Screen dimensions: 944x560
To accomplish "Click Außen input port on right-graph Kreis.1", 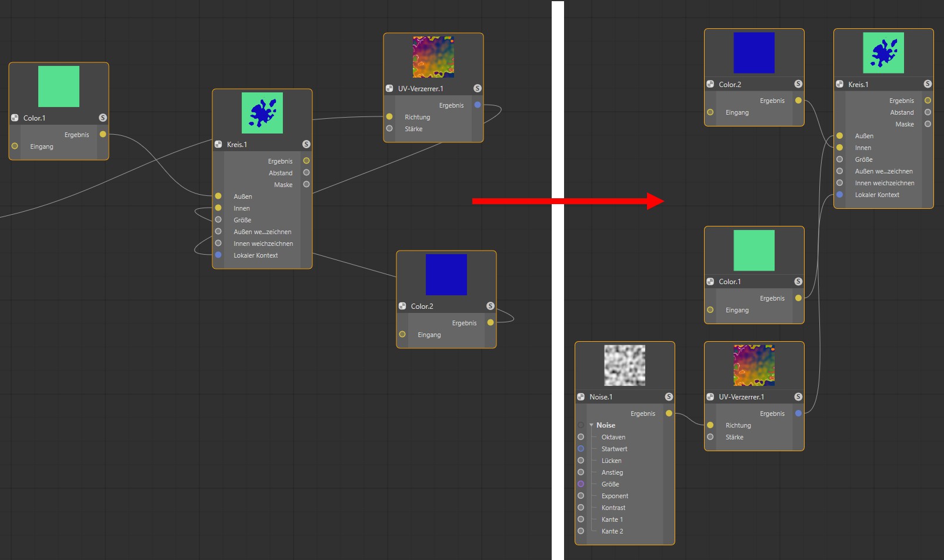I will pos(840,136).
